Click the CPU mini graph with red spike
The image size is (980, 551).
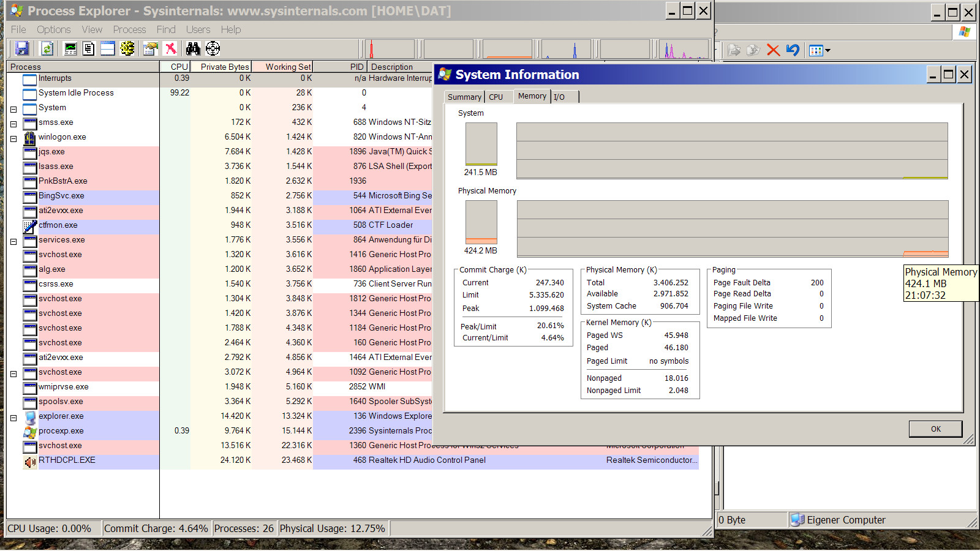(390, 49)
